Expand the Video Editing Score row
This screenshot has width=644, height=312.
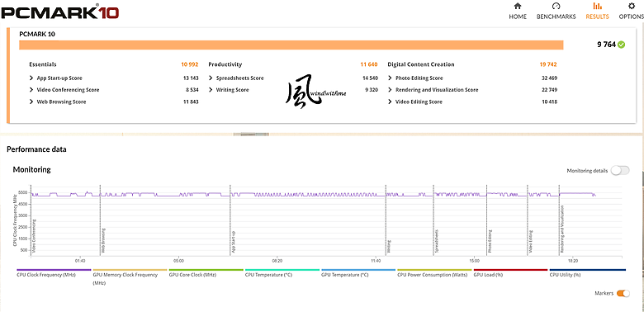[x=472, y=102]
